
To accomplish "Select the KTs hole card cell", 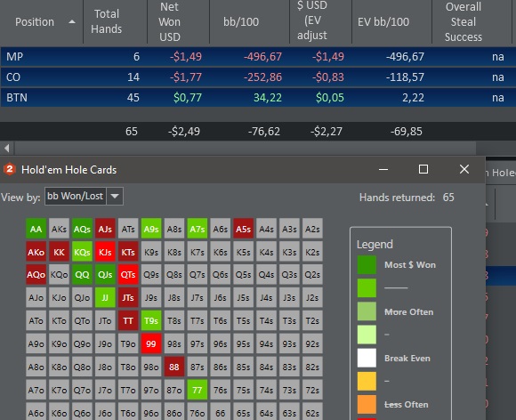I will tap(128, 252).
